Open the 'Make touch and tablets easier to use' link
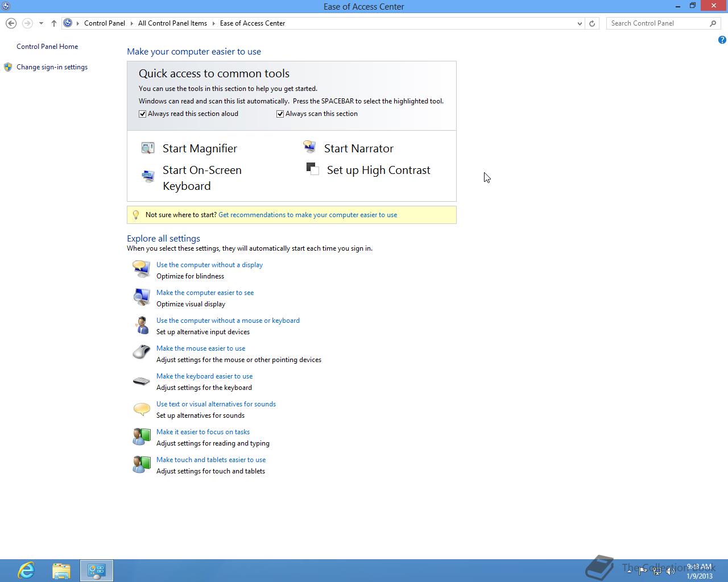Image resolution: width=728 pixels, height=582 pixels. click(x=211, y=460)
